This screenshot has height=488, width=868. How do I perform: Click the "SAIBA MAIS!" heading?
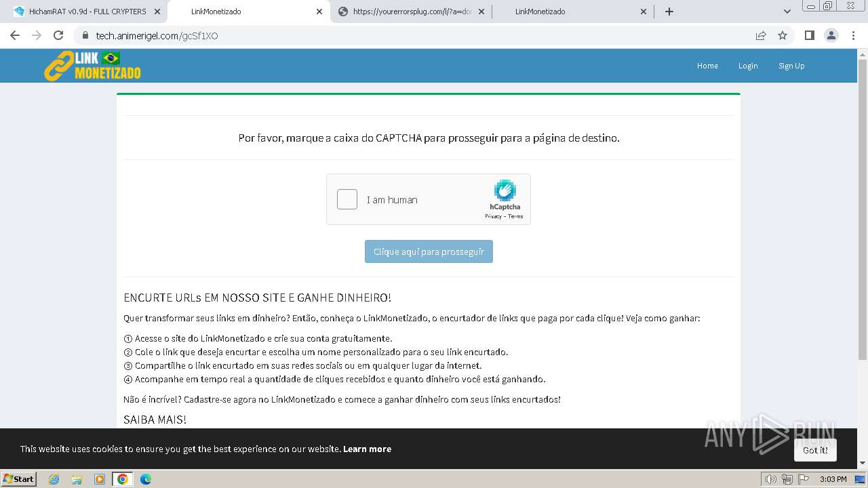click(x=155, y=420)
